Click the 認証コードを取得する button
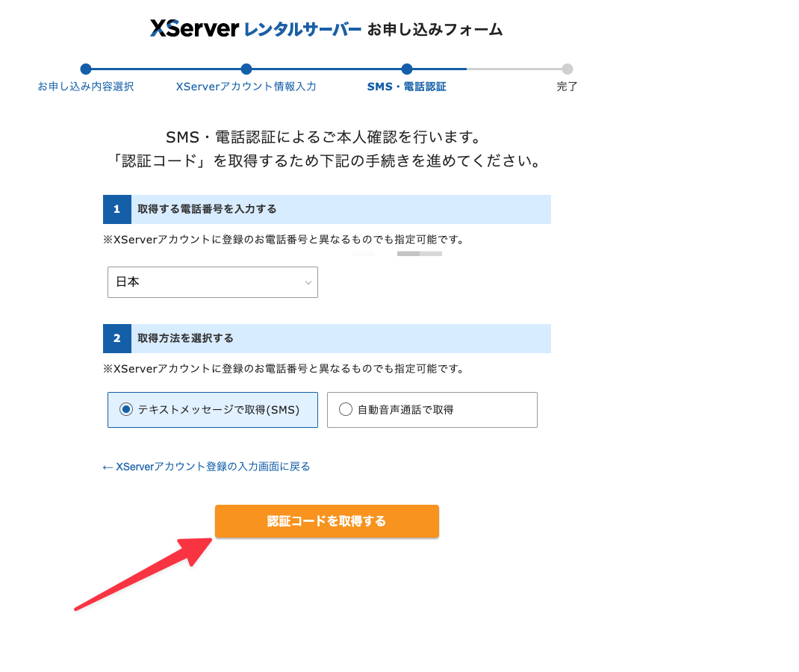 tap(326, 521)
